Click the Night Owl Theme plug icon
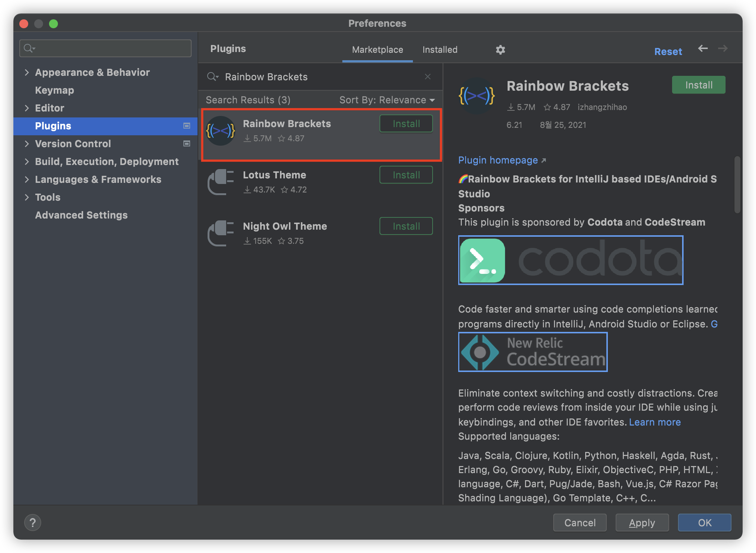This screenshot has height=553, width=756. pos(221,233)
